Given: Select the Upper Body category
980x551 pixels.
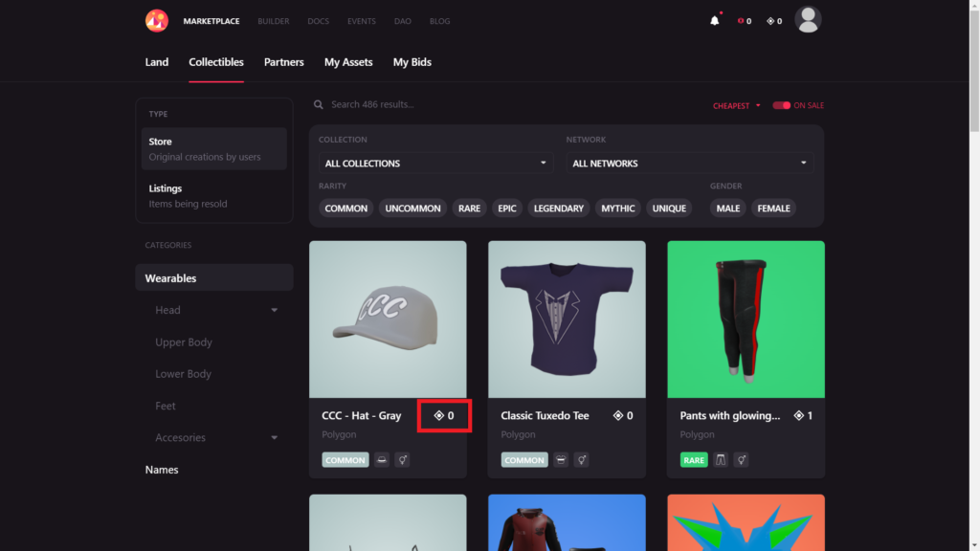Looking at the screenshot, I should 184,342.
